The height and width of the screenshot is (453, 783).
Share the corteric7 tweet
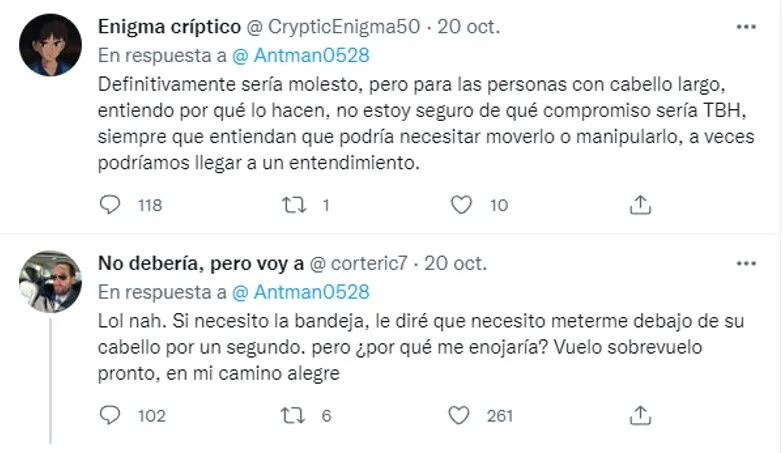pos(640,415)
